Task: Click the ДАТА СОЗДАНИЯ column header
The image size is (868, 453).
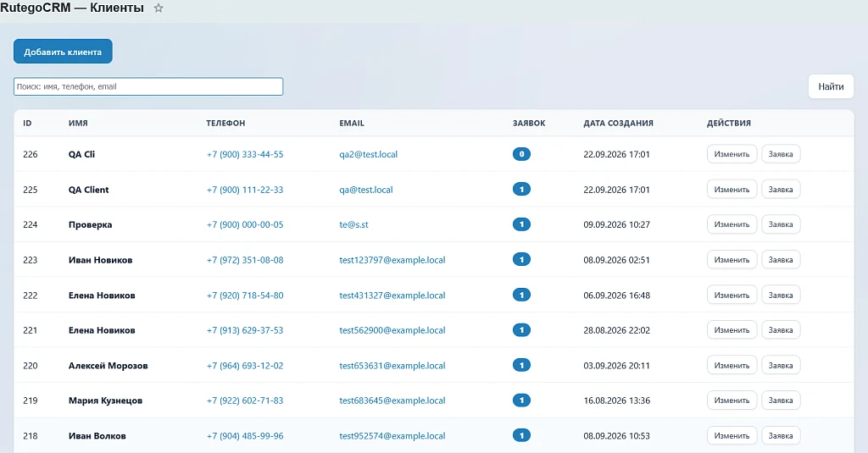Action: point(618,124)
